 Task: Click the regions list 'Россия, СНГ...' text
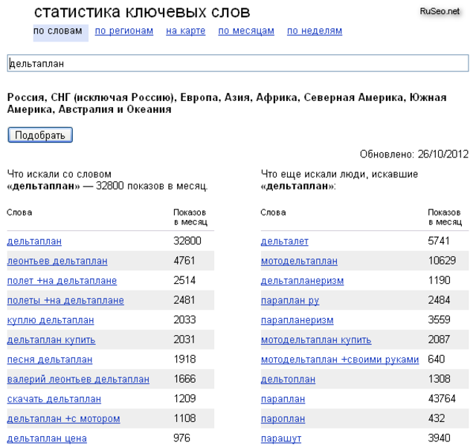pyautogui.click(x=227, y=103)
